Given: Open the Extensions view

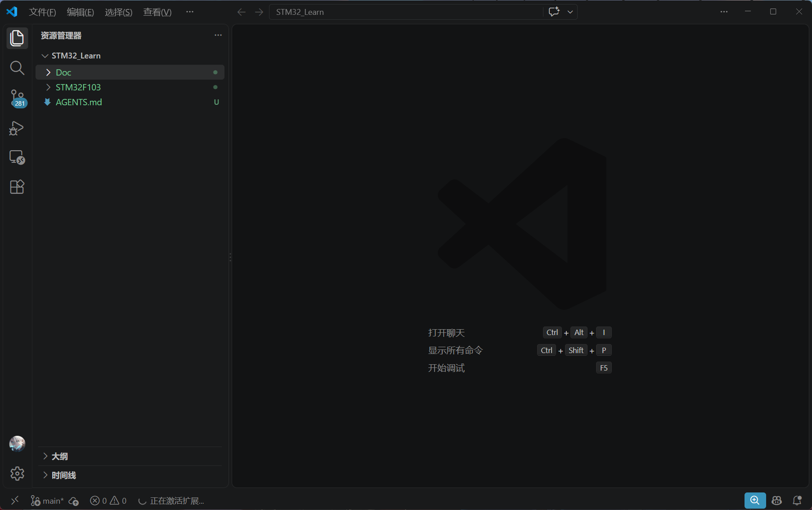Looking at the screenshot, I should tap(17, 187).
